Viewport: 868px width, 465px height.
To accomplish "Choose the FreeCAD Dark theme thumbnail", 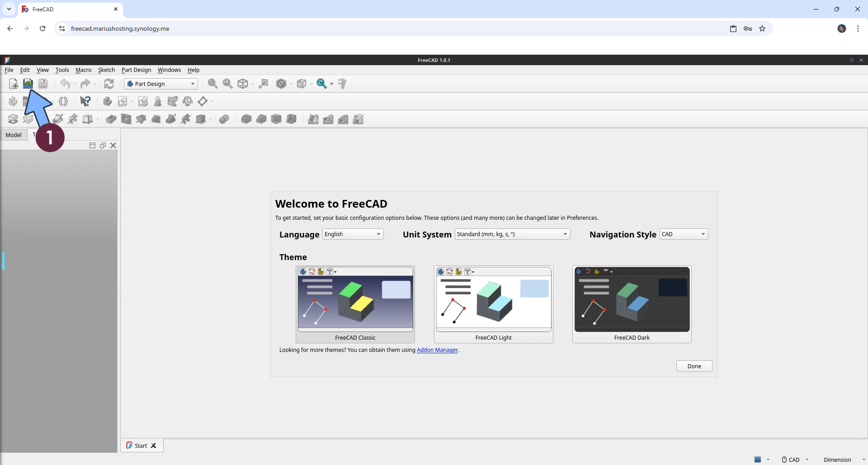I will (x=632, y=304).
